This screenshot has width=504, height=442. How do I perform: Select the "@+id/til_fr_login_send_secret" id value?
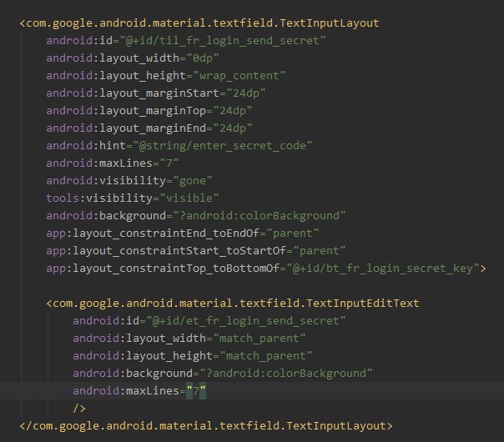coord(223,41)
